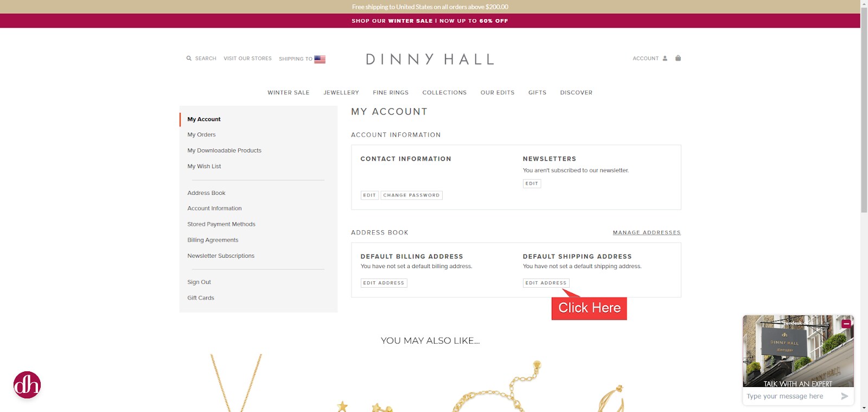Click Manage Addresses link

click(647, 232)
